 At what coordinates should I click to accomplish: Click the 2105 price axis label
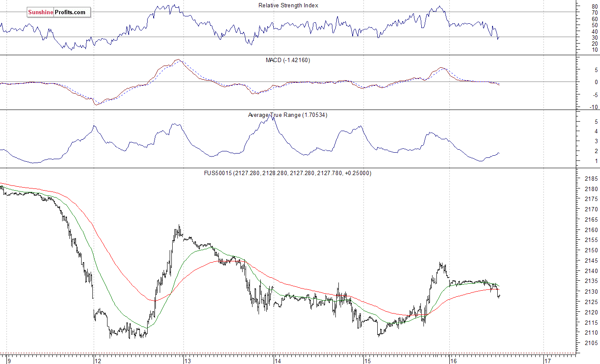pos(591,343)
